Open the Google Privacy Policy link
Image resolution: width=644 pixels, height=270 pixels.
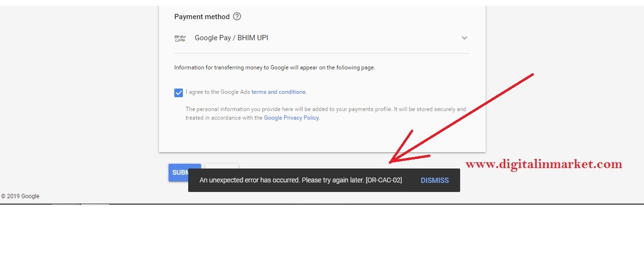tap(292, 118)
